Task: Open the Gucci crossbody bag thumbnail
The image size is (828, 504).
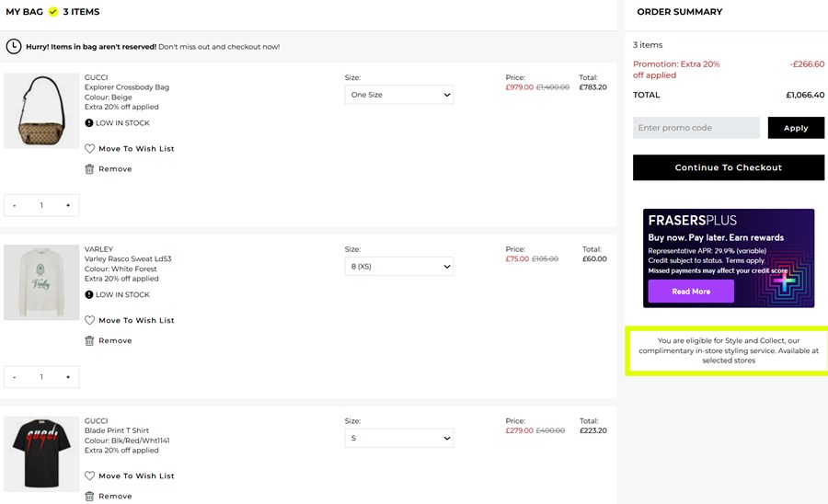Action: pyautogui.click(x=41, y=110)
